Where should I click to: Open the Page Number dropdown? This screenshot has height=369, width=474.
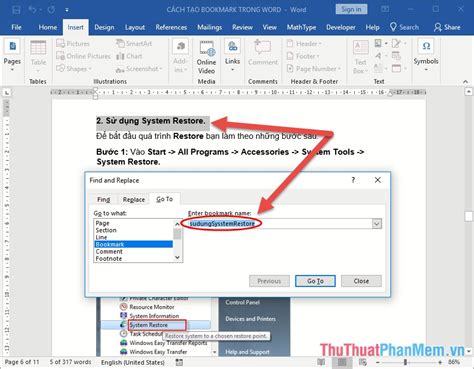click(313, 69)
